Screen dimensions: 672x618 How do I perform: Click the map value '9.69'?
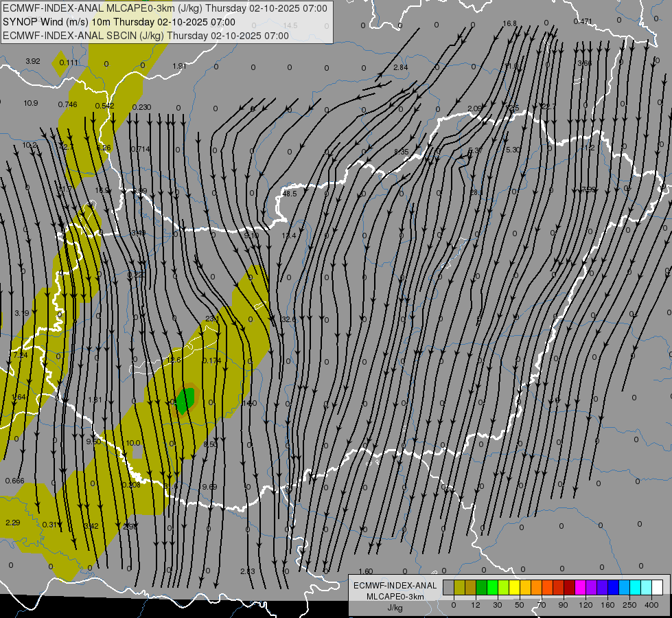click(209, 487)
